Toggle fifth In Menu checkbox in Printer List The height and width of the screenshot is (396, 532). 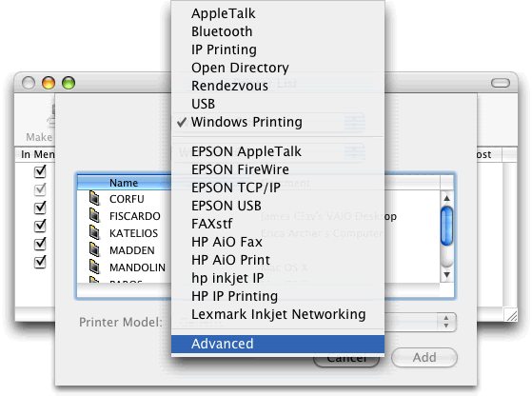point(40,244)
